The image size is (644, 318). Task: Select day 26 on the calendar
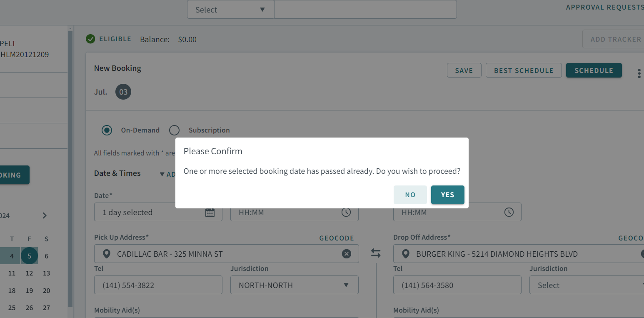coord(29,308)
